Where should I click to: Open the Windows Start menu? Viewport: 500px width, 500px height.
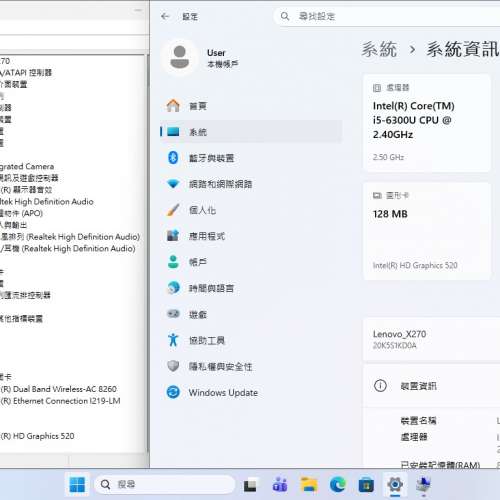(x=77, y=484)
